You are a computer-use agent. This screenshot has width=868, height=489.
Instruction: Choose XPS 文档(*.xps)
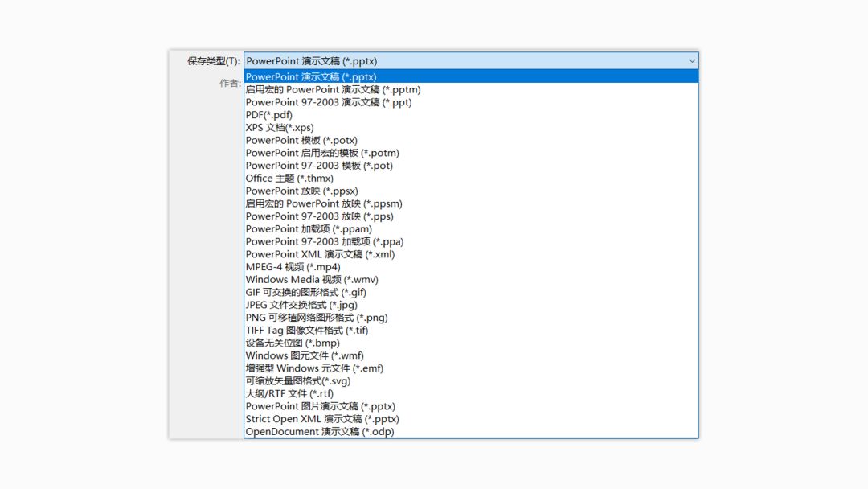coord(471,128)
